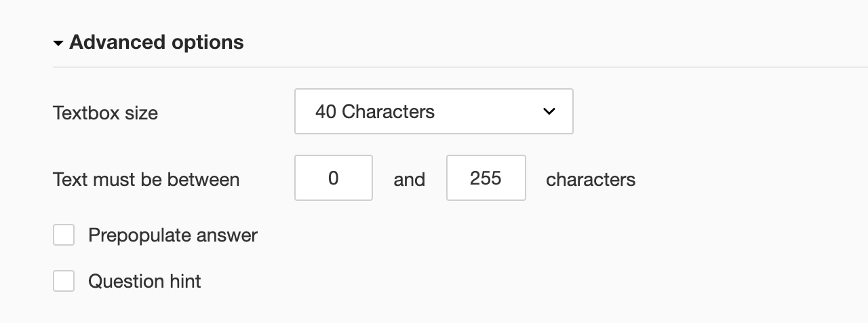Select the 255 value in maximum box
The image size is (868, 323).
coord(486,178)
